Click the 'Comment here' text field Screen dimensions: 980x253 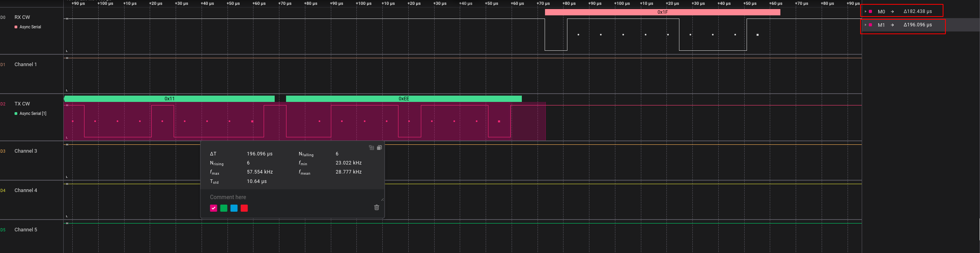tap(291, 197)
